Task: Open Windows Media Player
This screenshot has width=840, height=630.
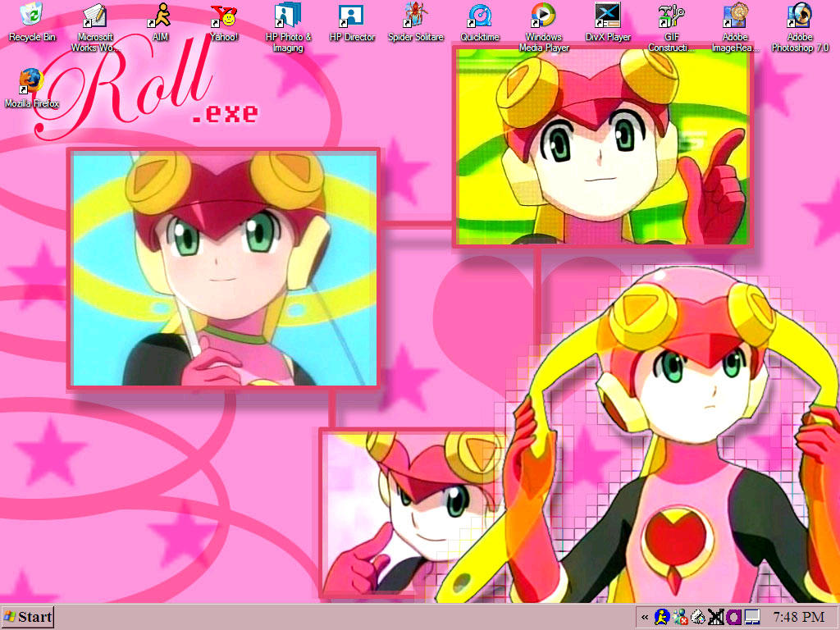Action: coord(544,15)
